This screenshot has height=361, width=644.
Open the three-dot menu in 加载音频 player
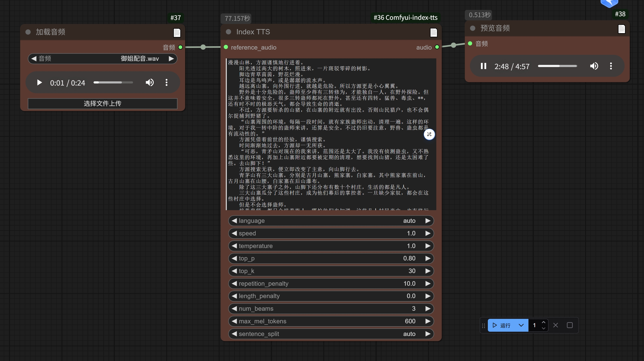click(166, 82)
